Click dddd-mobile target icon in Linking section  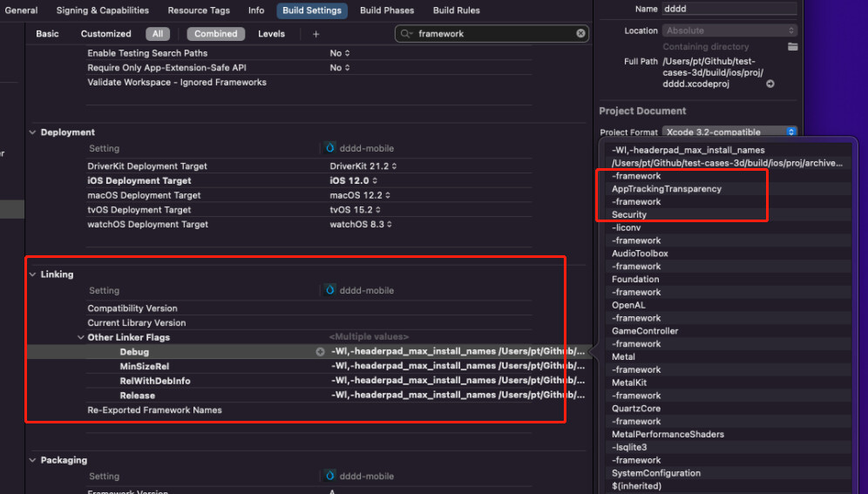tap(330, 291)
